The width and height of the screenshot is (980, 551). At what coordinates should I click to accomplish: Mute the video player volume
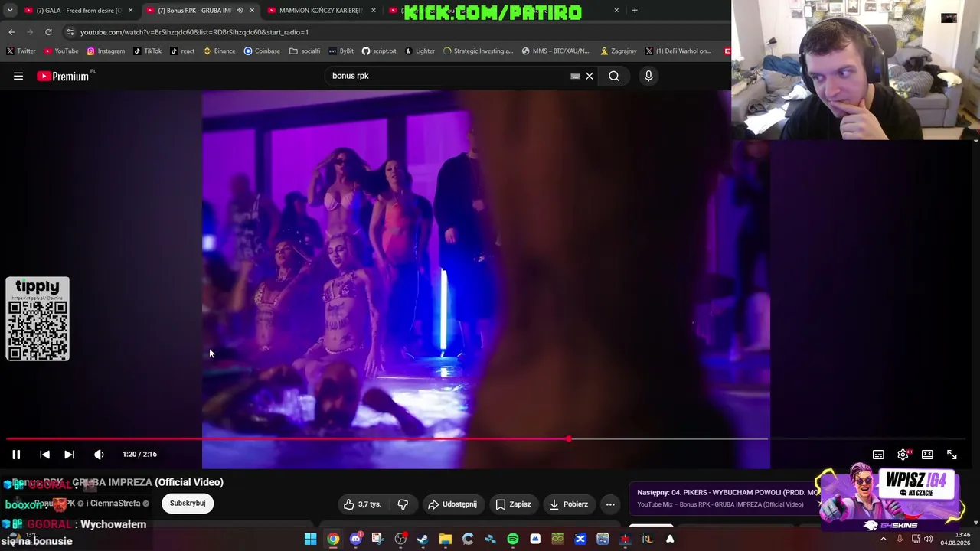point(99,455)
